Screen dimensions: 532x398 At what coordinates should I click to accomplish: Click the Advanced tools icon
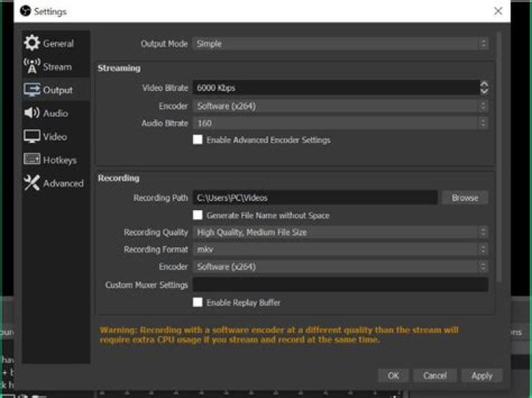[32, 183]
